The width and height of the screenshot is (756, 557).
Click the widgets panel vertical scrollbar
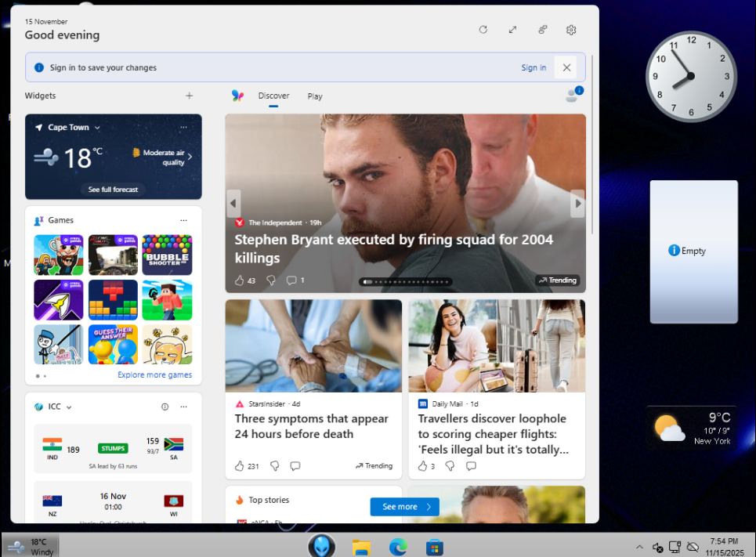coord(592,145)
